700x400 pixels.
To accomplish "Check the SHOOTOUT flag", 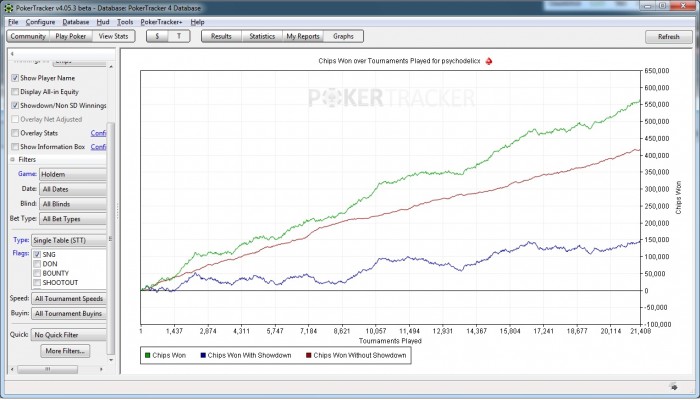I will pos(38,283).
